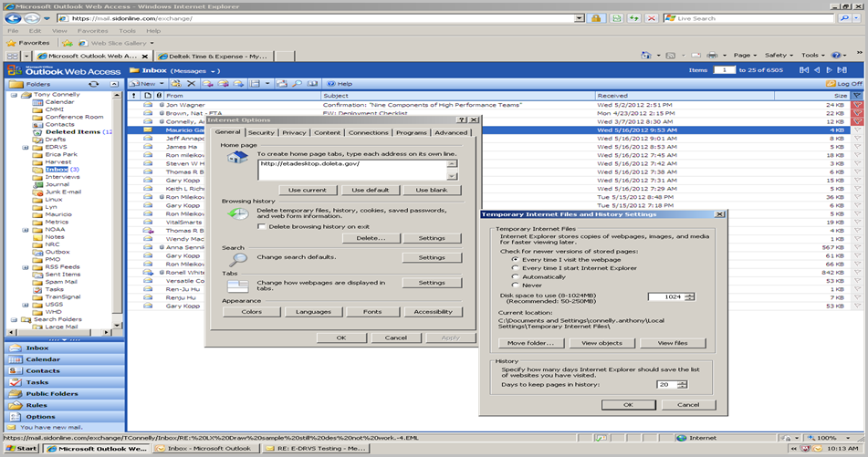Go to last page of messages
Image resolution: width=868 pixels, height=457 pixels.
[x=842, y=70]
